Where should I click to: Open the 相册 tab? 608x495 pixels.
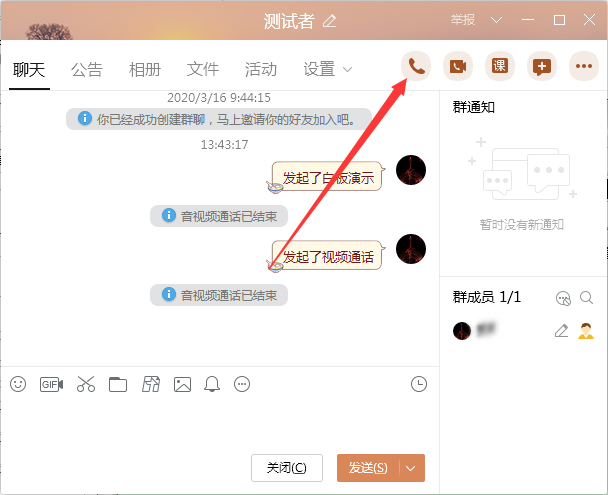tap(145, 70)
